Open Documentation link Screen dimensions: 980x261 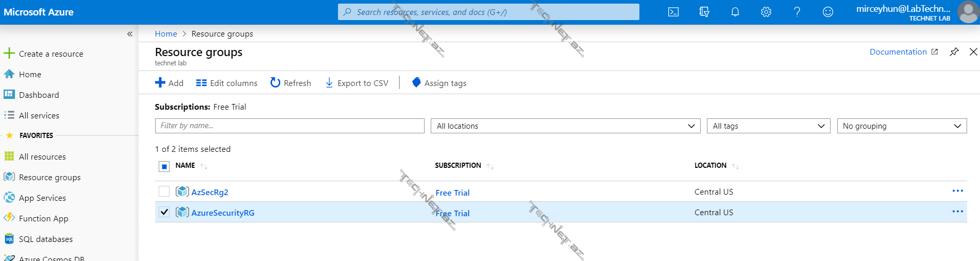point(903,52)
